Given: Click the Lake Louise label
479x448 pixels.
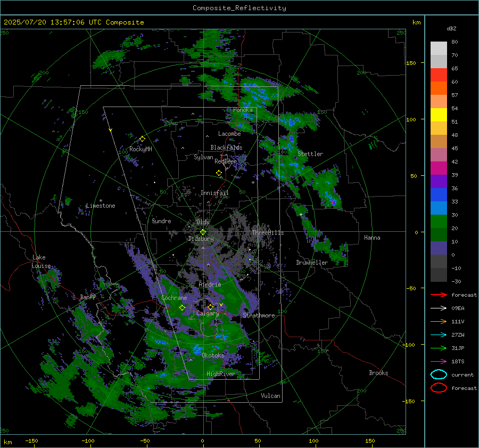Looking at the screenshot, I should 41,262.
